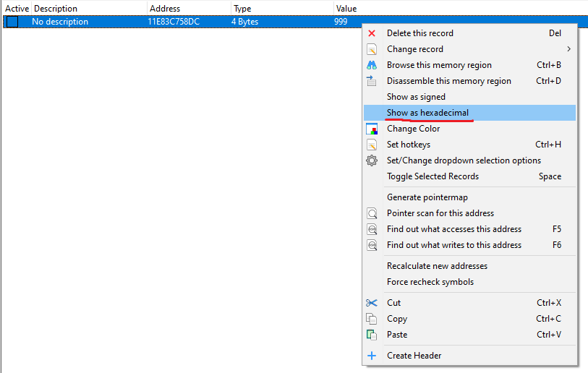Image resolution: width=588 pixels, height=373 pixels.
Task: Expand the Change record submenu arrow
Action: point(568,49)
